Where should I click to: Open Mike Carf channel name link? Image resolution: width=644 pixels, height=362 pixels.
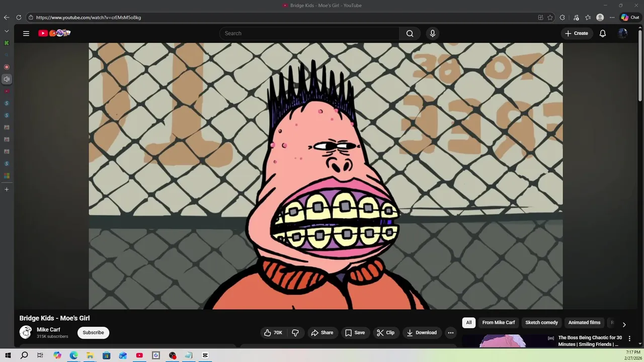tap(48, 330)
